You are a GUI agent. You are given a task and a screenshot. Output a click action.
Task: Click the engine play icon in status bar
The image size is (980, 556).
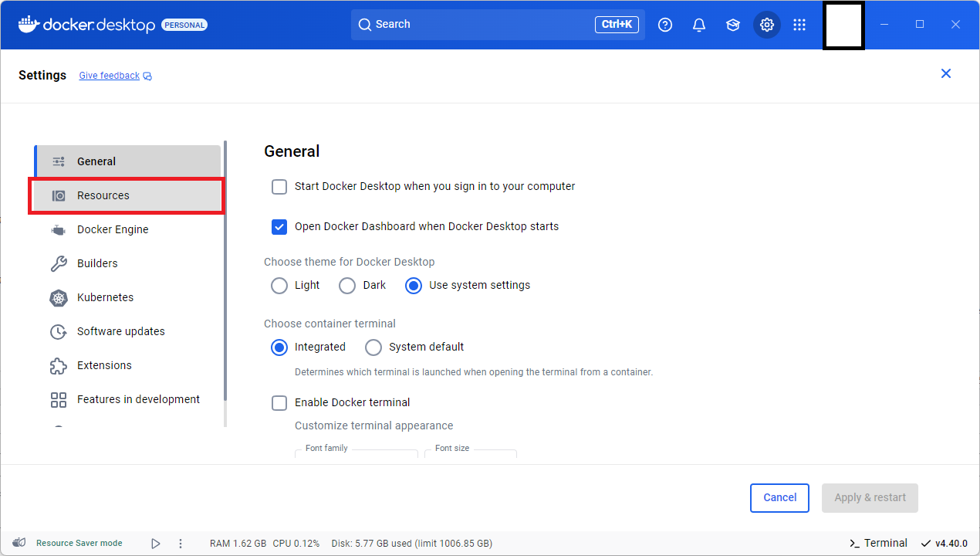(155, 544)
